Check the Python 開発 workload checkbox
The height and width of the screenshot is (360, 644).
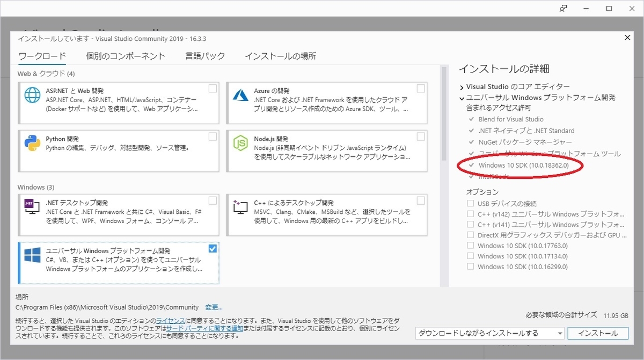213,136
